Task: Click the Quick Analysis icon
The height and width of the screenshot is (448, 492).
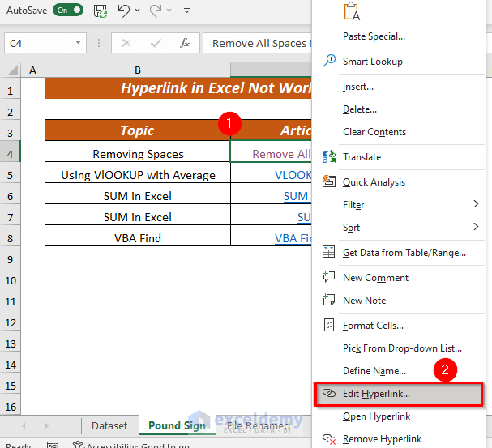Action: (x=329, y=182)
